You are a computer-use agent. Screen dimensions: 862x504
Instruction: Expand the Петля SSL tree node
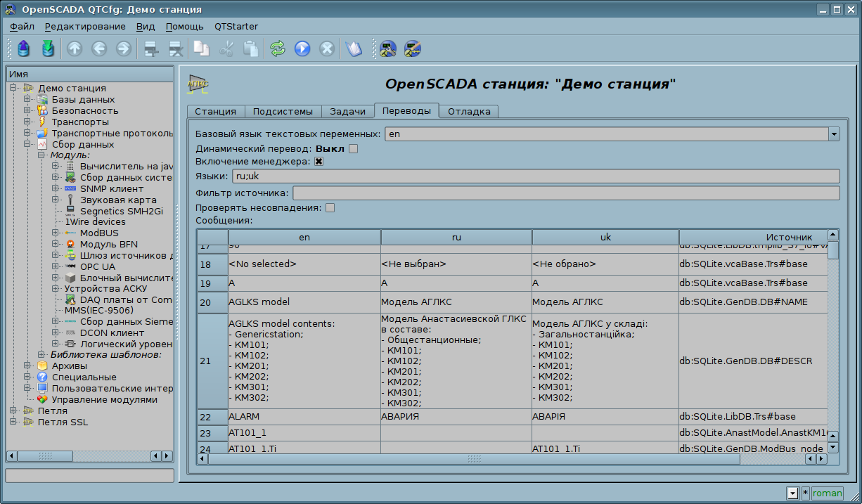pos(13,422)
